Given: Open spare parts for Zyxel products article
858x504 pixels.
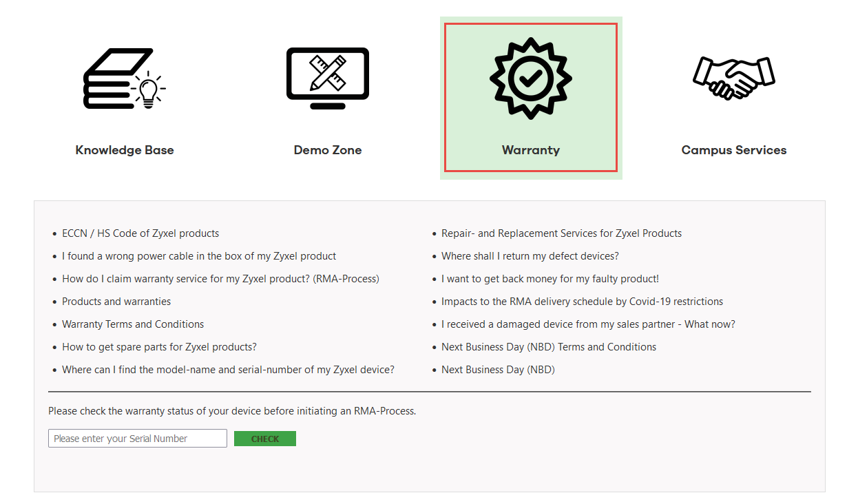Looking at the screenshot, I should click(x=159, y=347).
